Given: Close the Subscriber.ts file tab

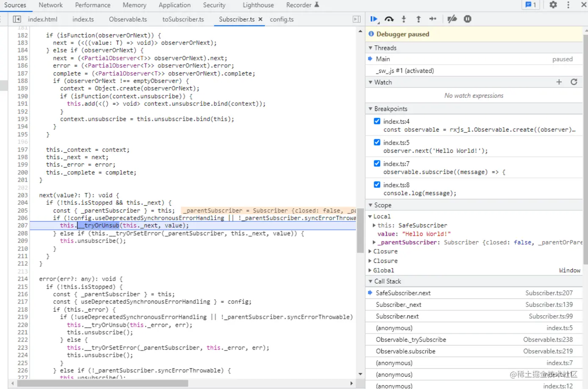Looking at the screenshot, I should pos(260,19).
